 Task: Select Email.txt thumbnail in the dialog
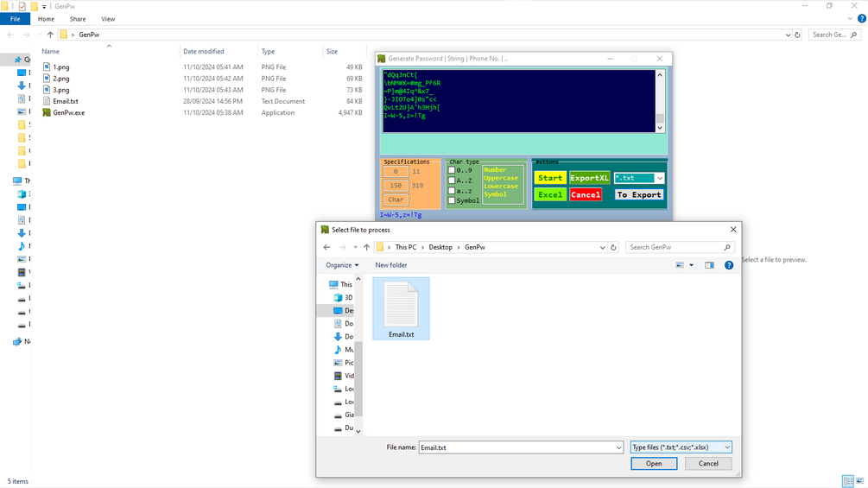click(x=402, y=308)
